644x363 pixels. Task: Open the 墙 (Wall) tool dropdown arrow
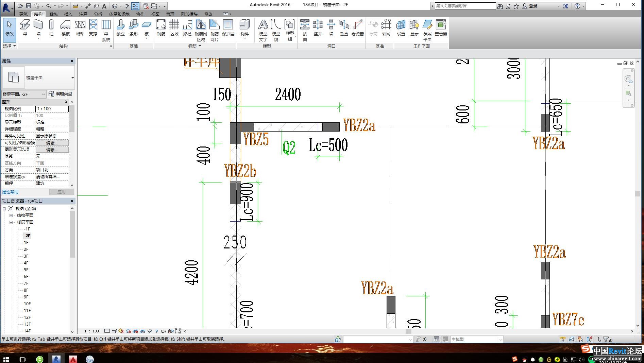(38, 38)
